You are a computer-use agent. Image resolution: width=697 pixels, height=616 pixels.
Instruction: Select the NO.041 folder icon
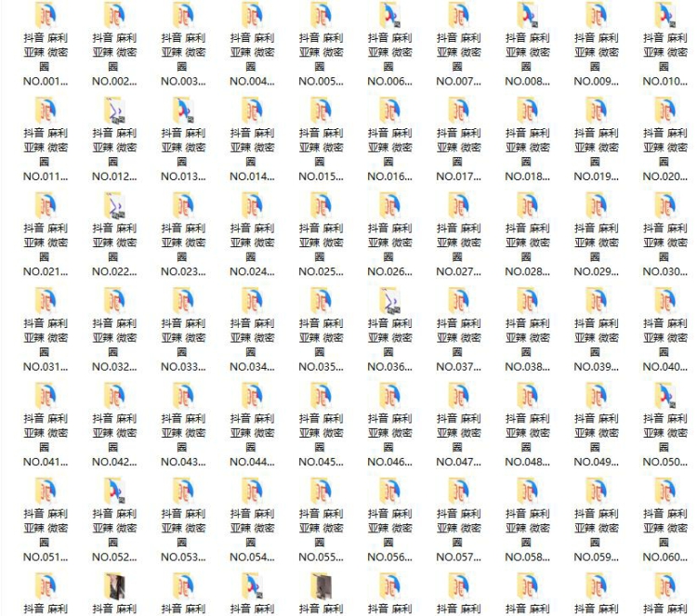46,396
